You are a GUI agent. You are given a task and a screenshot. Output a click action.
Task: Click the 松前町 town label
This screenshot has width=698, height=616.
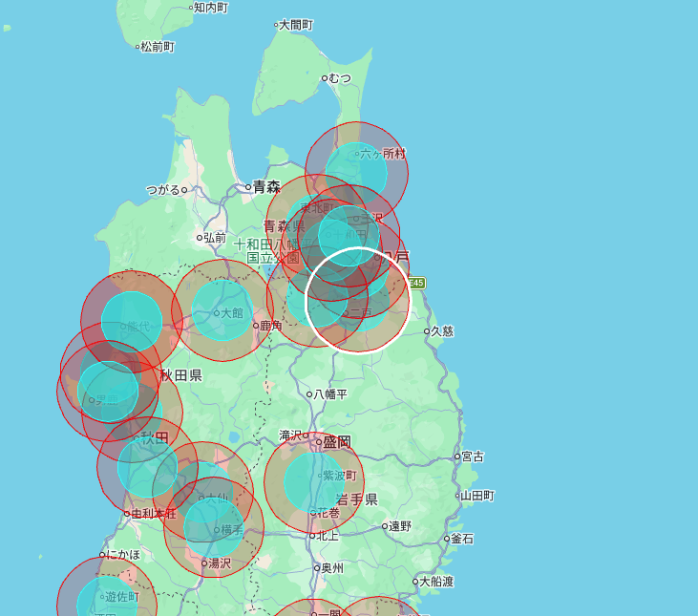[x=158, y=46]
